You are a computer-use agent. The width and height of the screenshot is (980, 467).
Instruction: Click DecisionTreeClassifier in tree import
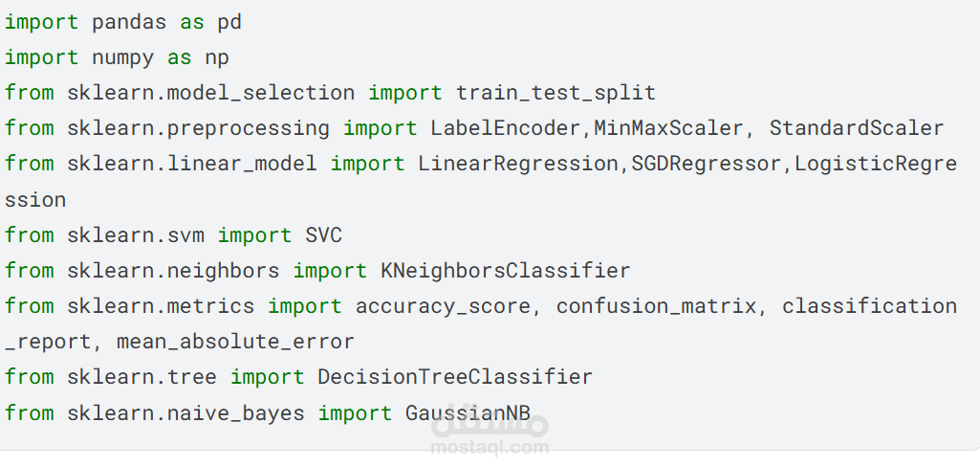455,377
